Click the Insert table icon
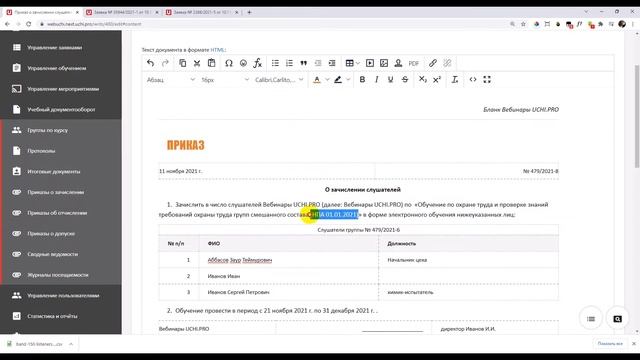 tap(349, 63)
